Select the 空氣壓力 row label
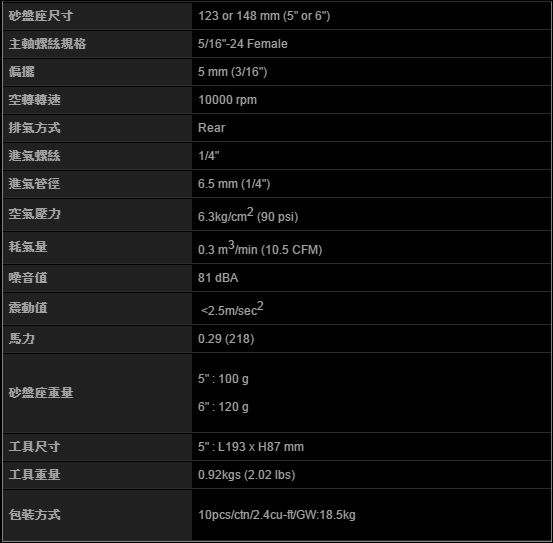 click(97, 214)
